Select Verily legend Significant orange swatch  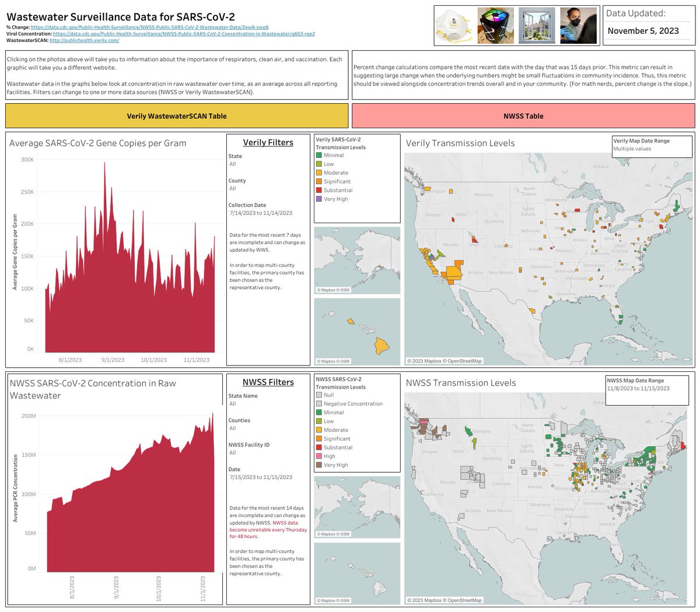pos(319,181)
